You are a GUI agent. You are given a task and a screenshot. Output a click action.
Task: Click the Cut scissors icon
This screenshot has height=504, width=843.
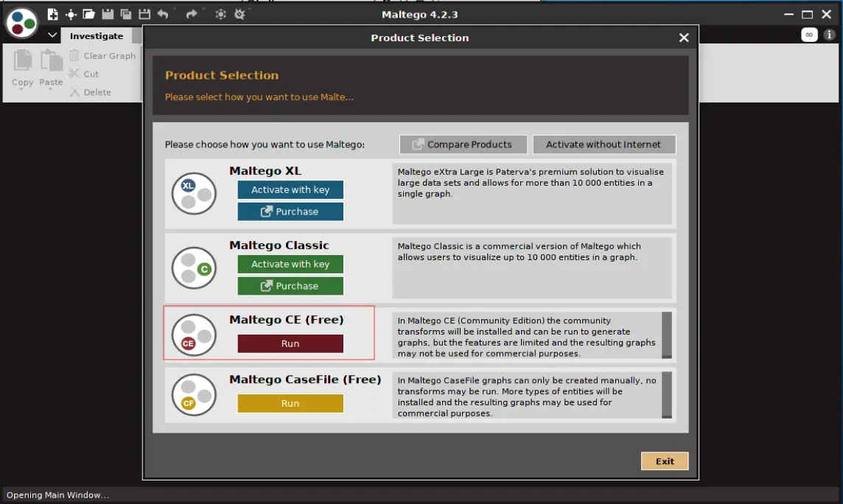click(74, 74)
